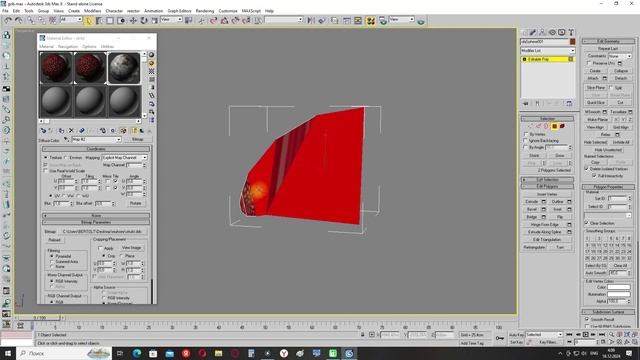
Task: Enable Use Real-World Scale checkbox
Action: tap(45, 171)
